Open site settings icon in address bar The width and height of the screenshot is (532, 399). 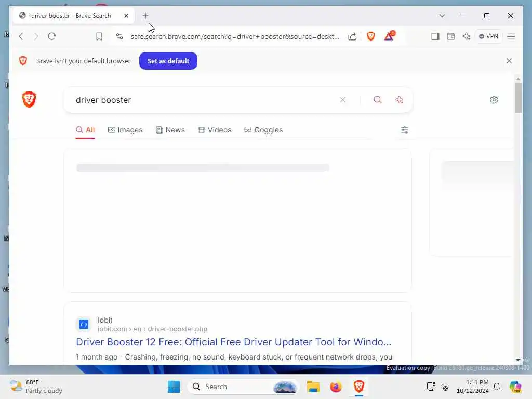pyautogui.click(x=119, y=36)
